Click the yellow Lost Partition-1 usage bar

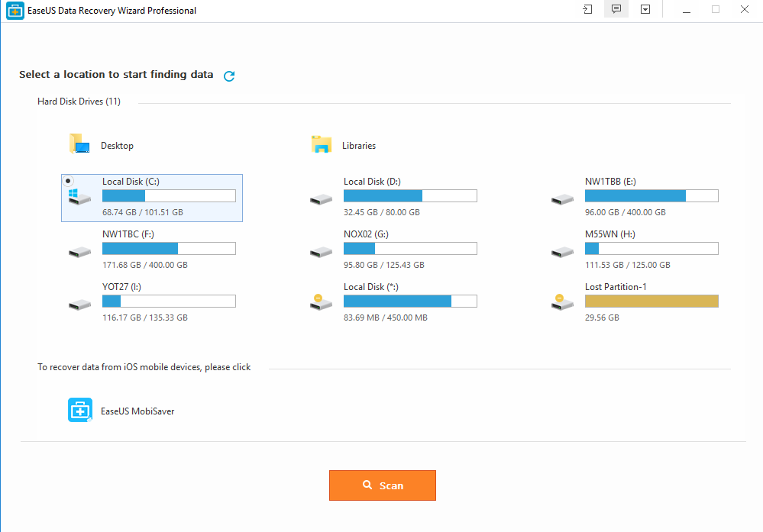pos(651,301)
